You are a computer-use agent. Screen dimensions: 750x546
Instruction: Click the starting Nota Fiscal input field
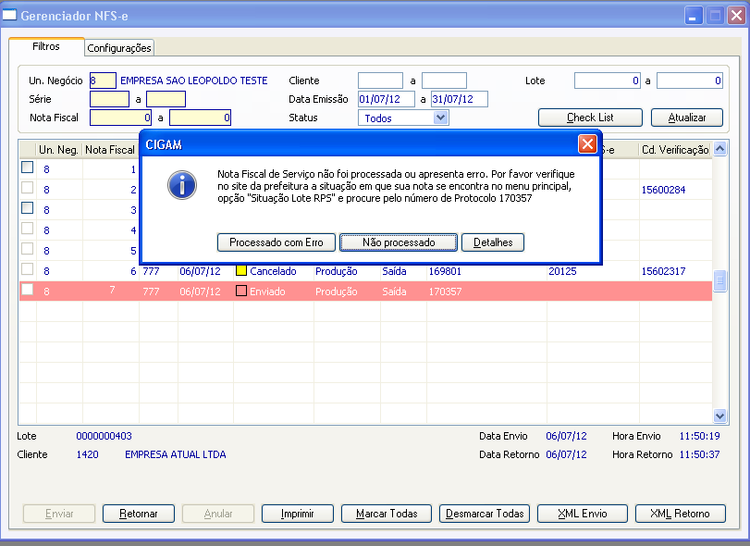tap(121, 118)
